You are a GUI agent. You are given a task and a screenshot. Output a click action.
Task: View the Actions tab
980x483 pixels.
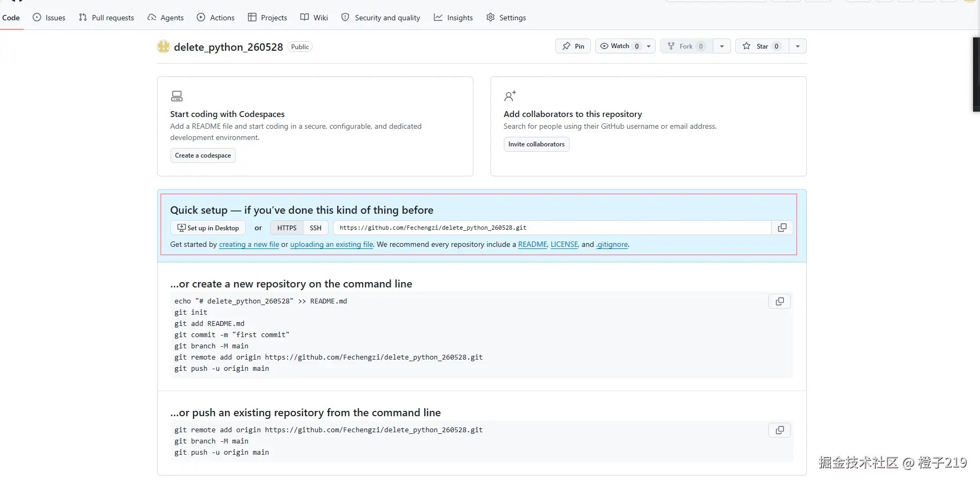coord(216,18)
